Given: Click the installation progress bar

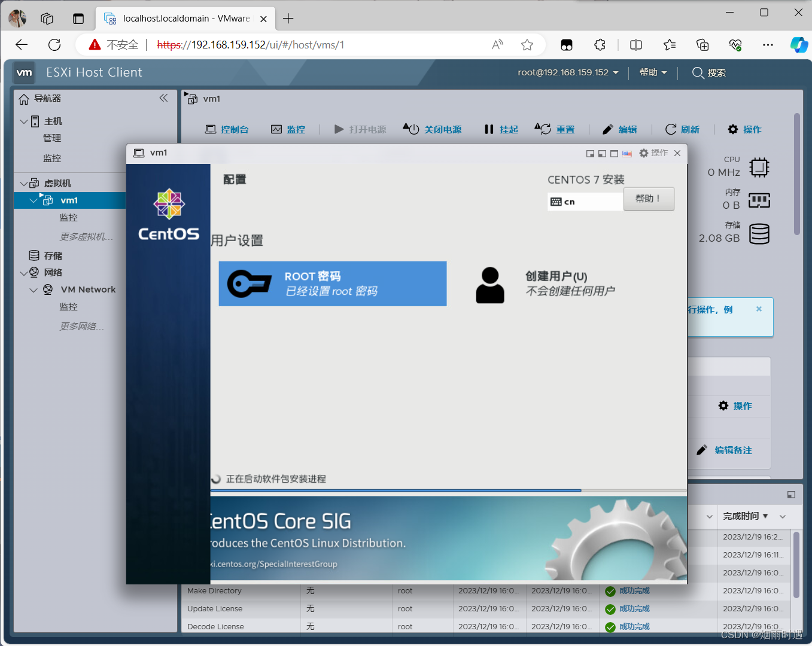Looking at the screenshot, I should coord(448,490).
